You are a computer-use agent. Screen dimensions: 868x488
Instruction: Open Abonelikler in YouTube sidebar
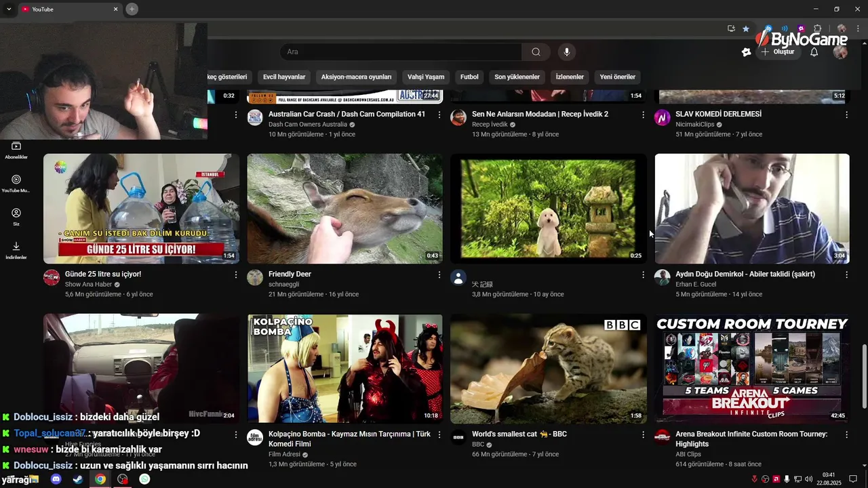(x=16, y=150)
